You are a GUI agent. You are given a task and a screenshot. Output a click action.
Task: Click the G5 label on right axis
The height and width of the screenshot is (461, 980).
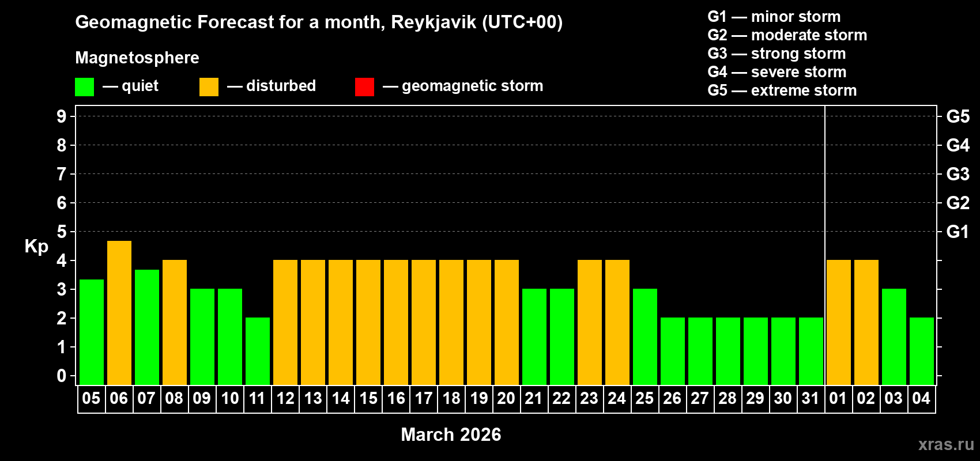[958, 116]
